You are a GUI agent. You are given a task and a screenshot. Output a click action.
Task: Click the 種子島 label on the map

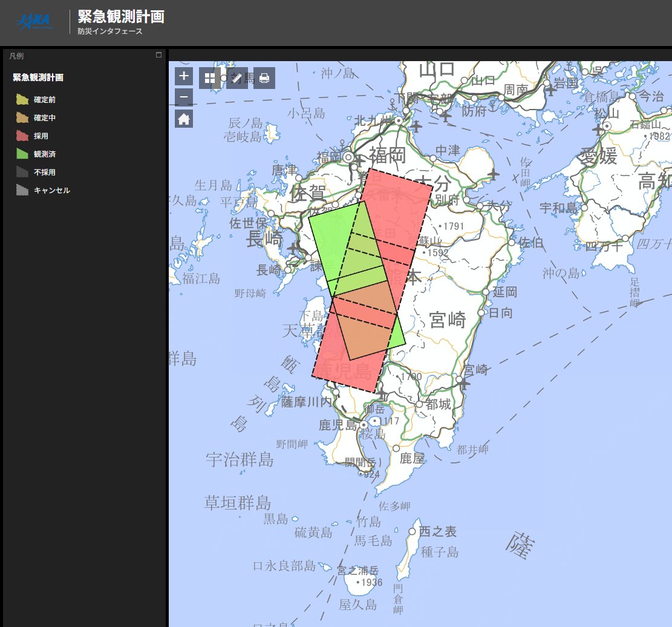[x=440, y=551]
